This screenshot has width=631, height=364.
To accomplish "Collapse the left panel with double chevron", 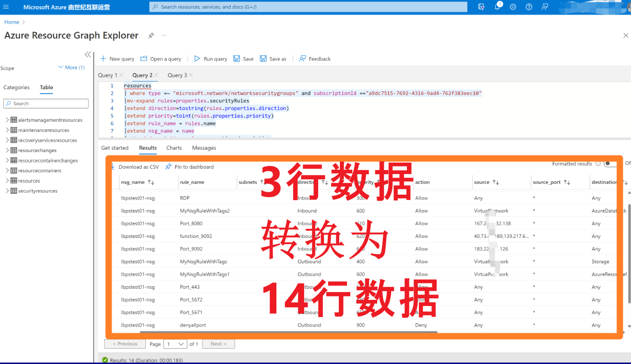I will (88, 54).
